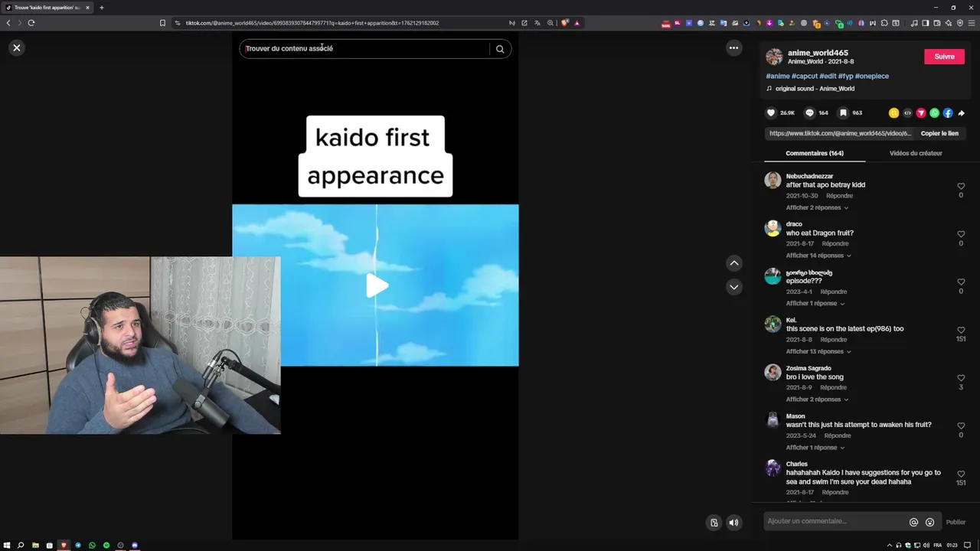The height and width of the screenshot is (551, 980).
Task: Share the video to Facebook
Action: tap(948, 113)
